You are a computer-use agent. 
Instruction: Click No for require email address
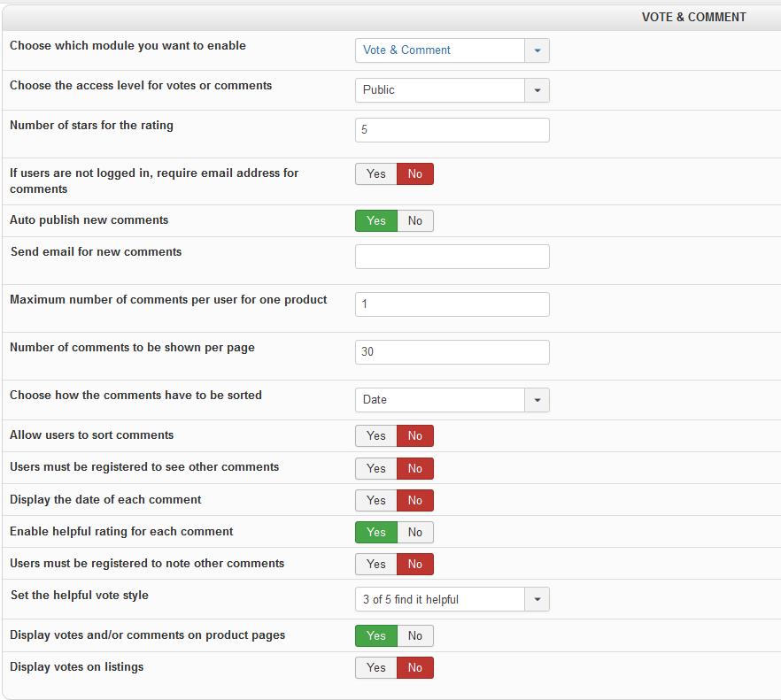pyautogui.click(x=415, y=174)
